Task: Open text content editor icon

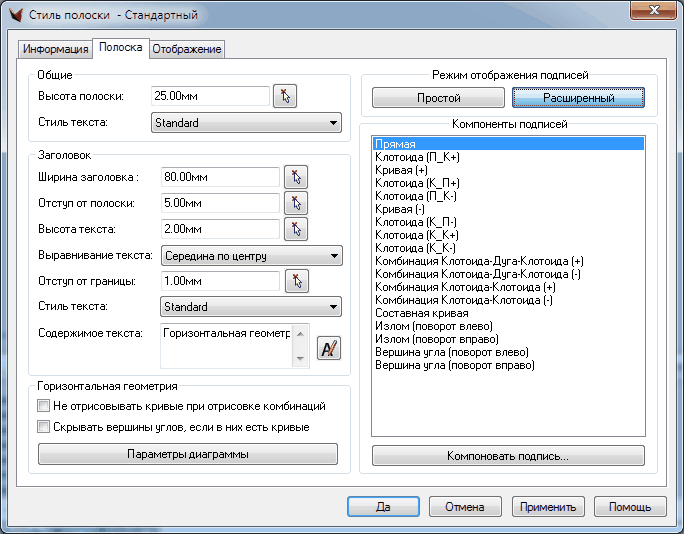Action: pyautogui.click(x=329, y=348)
